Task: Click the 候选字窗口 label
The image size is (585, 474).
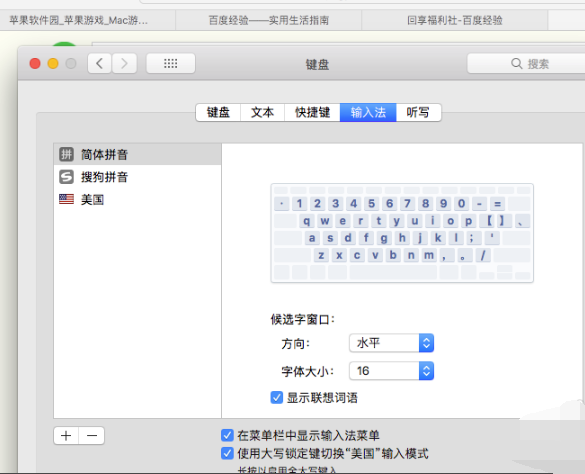Action: 303,319
